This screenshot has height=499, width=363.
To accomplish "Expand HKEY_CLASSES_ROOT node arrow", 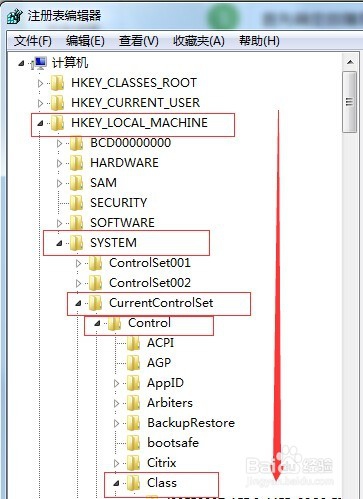I will pos(40,83).
